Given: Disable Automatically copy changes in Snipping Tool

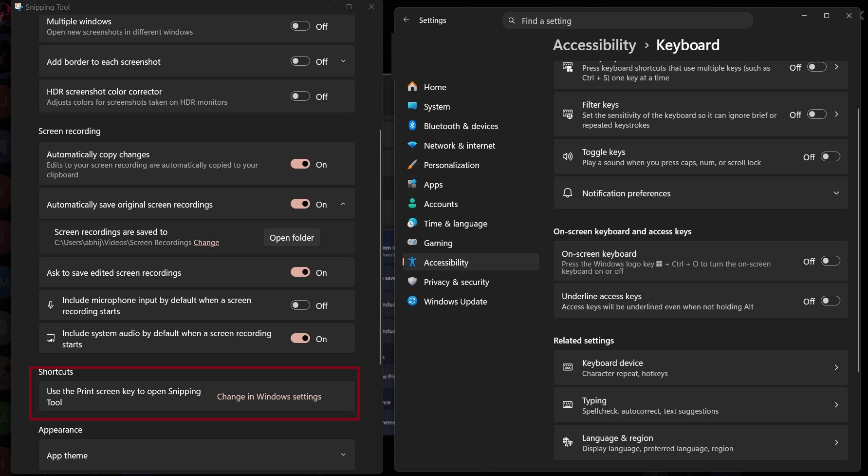Looking at the screenshot, I should pyautogui.click(x=300, y=164).
